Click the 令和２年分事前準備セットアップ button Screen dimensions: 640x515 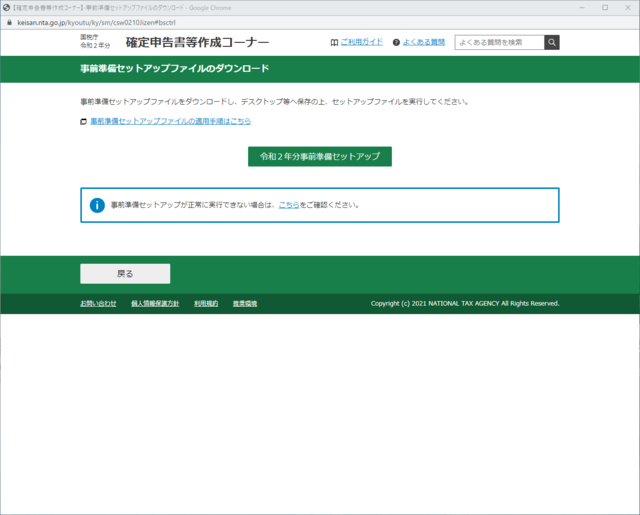click(320, 156)
